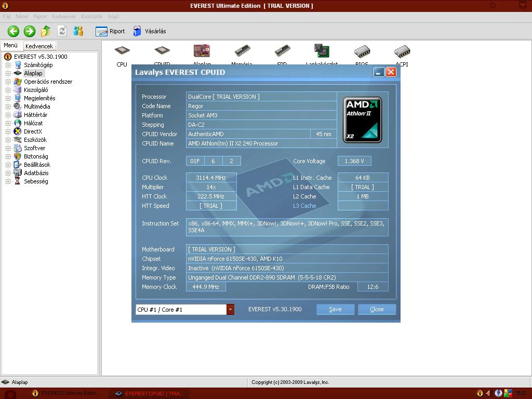Expand the Eszközök tree node
This screenshot has width=532, height=399.
(x=8, y=140)
